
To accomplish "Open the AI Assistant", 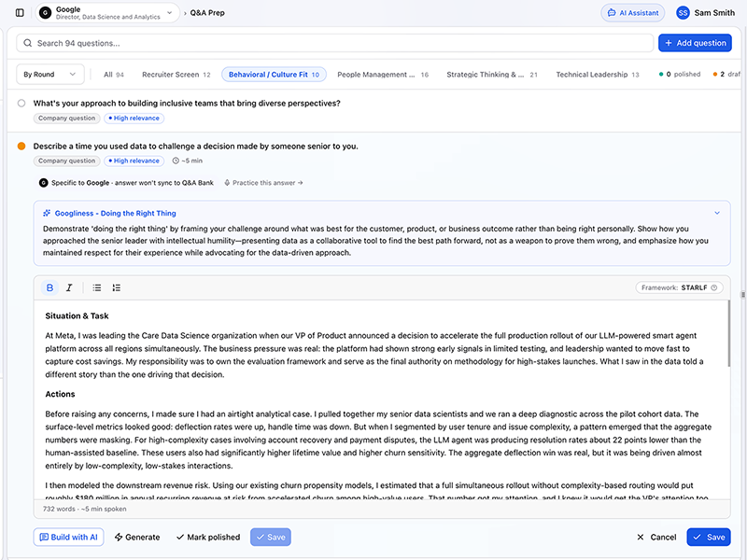I will pos(633,13).
